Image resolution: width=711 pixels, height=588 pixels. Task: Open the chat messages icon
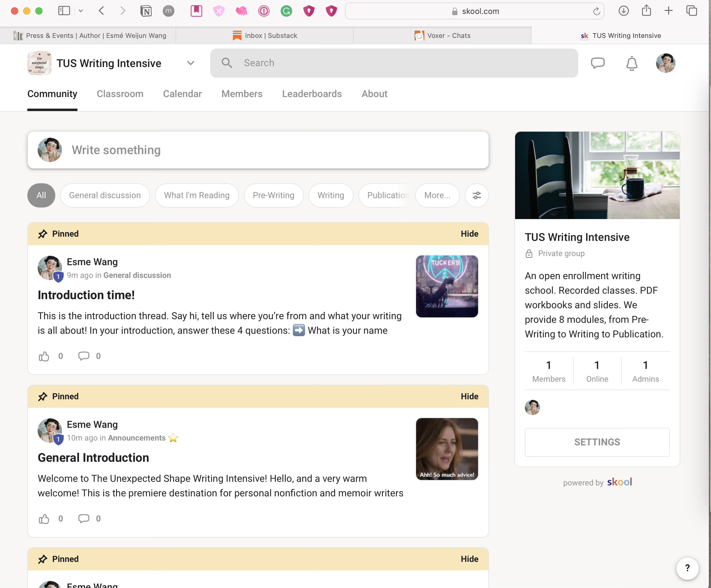tap(598, 63)
